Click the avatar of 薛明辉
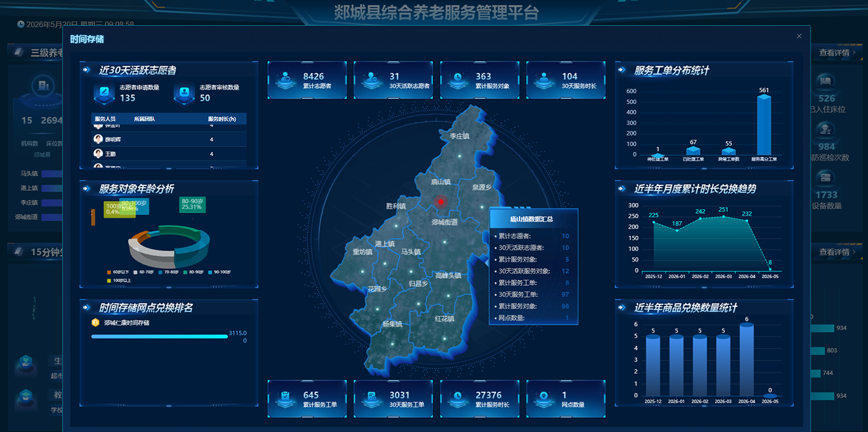Image resolution: width=868 pixels, height=432 pixels. point(98,140)
